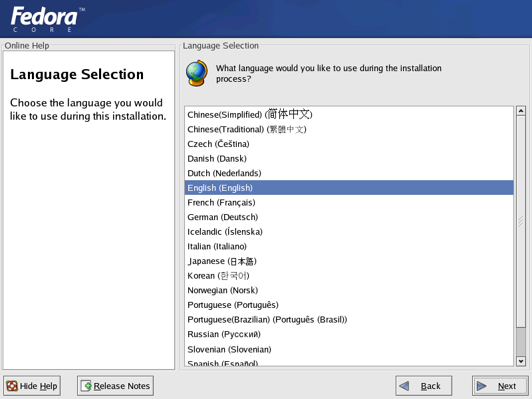
Task: Open the Release Notes button label
Action: tap(122, 386)
